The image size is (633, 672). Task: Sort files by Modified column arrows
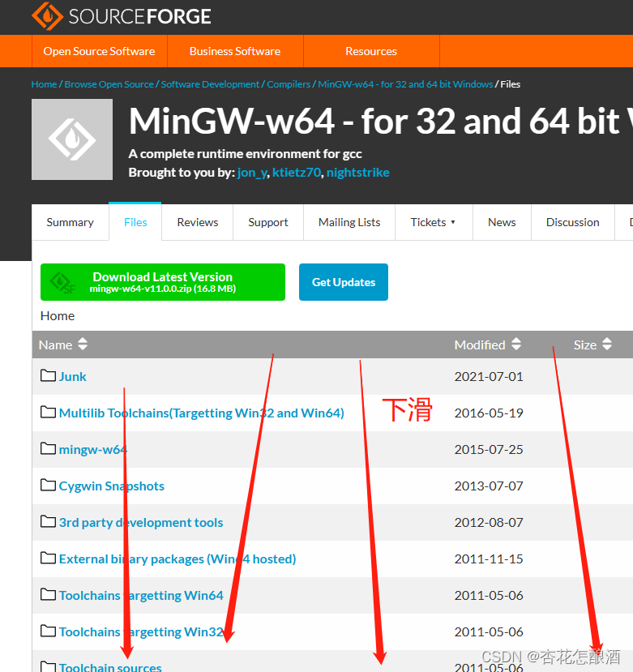[516, 345]
